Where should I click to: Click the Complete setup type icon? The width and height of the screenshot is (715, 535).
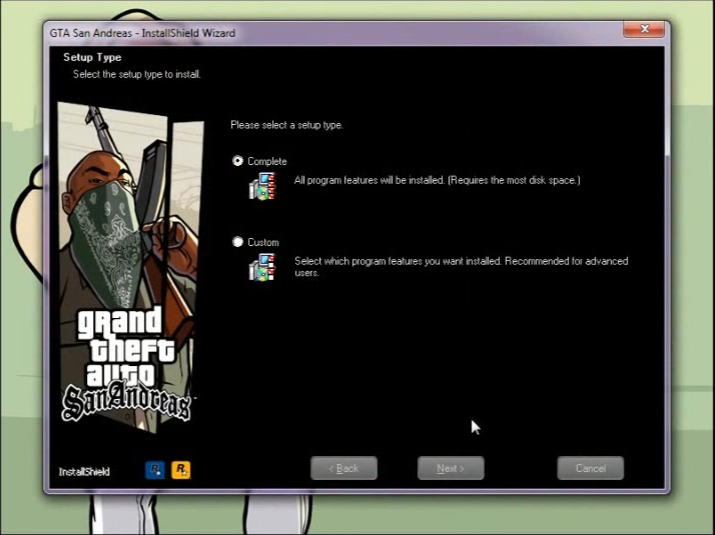(x=261, y=186)
